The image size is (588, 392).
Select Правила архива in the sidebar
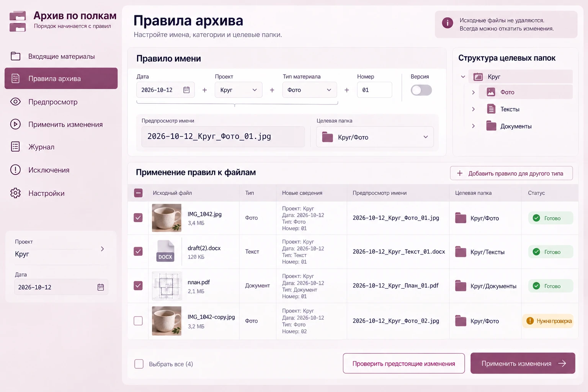click(x=61, y=78)
